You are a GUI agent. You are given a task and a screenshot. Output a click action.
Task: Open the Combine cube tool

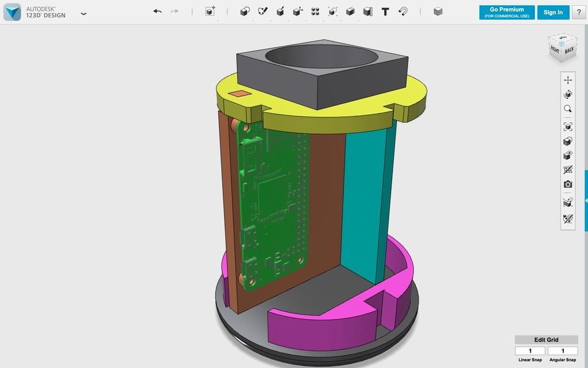tap(350, 11)
